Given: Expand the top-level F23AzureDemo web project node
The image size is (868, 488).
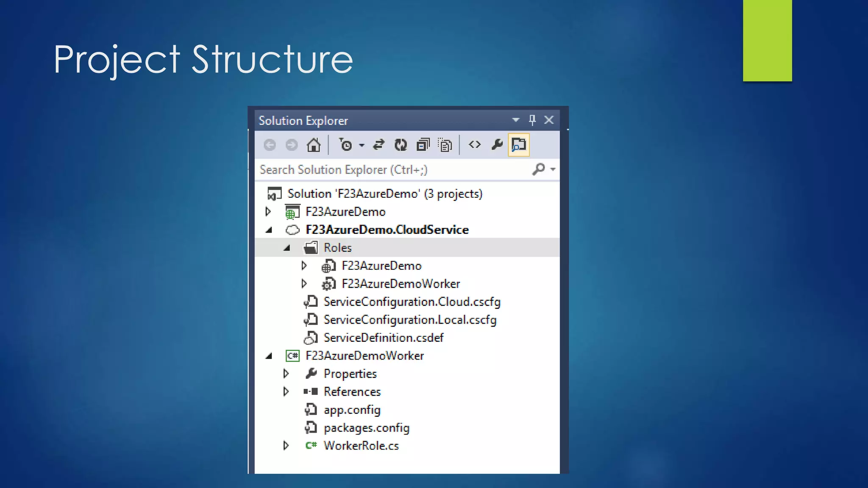Looking at the screenshot, I should (268, 211).
